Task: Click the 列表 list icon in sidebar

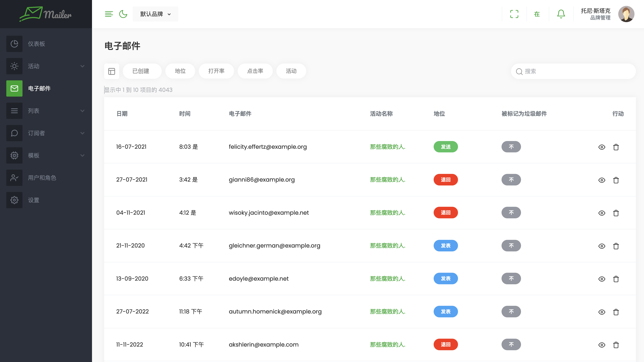Action: coord(14,111)
